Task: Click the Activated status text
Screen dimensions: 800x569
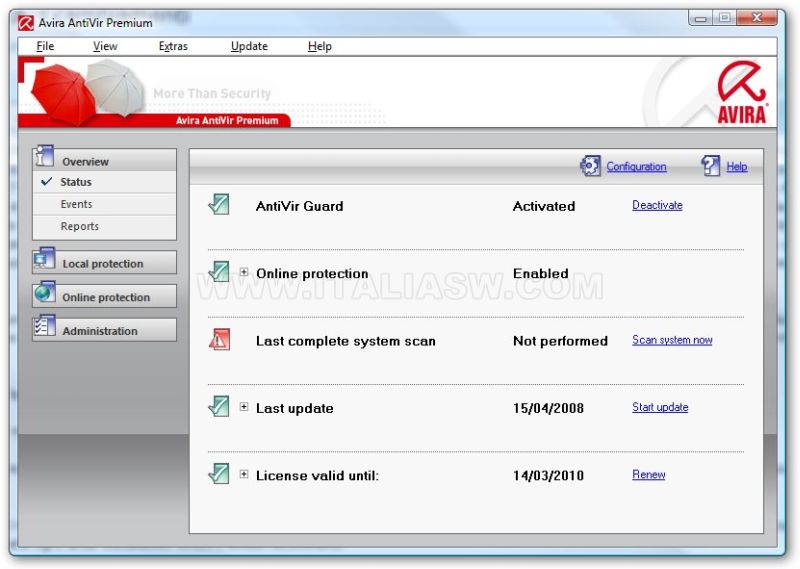Action: point(544,206)
